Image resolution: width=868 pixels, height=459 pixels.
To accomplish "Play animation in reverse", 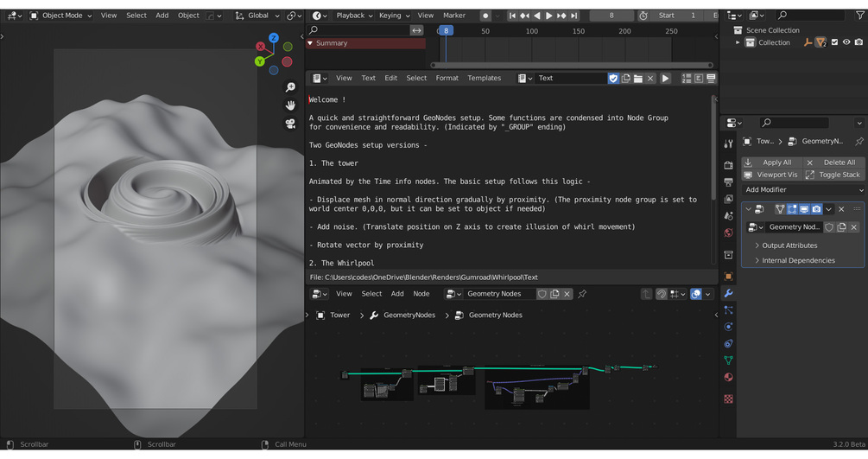I will [536, 16].
